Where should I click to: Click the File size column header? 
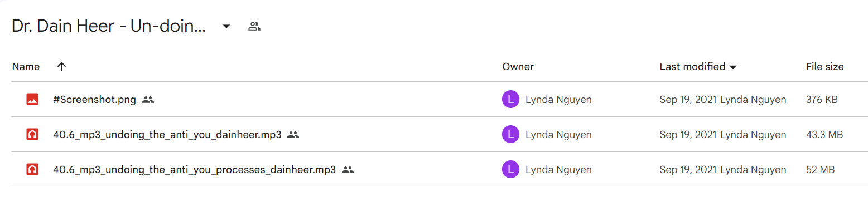pyautogui.click(x=824, y=67)
